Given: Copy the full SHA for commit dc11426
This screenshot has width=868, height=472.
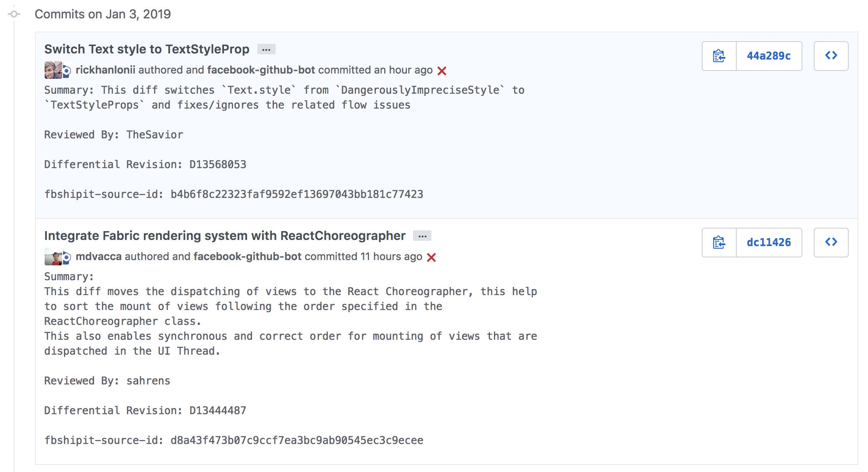Looking at the screenshot, I should point(719,243).
